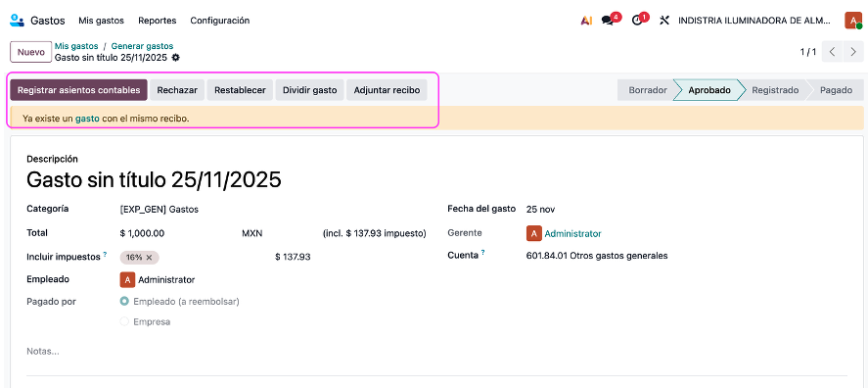This screenshot has height=388, width=868.
Task: Click the Gastos app title
Action: click(48, 21)
